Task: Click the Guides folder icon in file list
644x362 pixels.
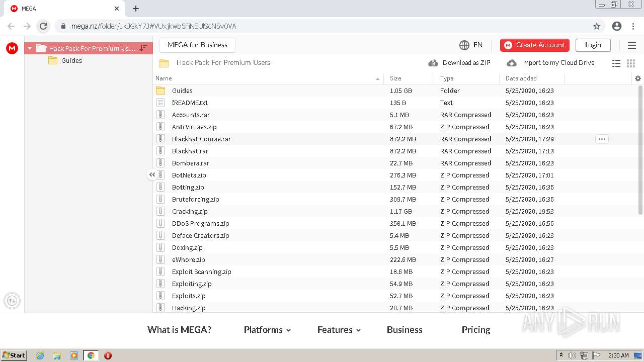Action: (x=160, y=90)
